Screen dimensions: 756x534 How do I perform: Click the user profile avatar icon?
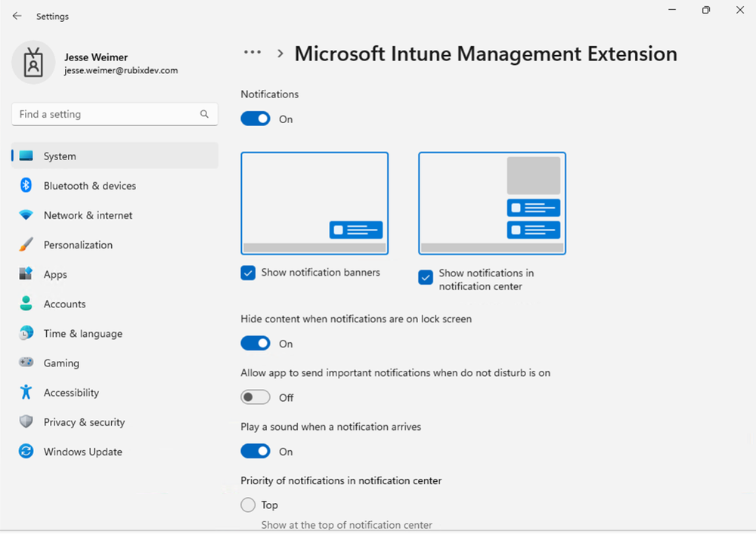[33, 62]
